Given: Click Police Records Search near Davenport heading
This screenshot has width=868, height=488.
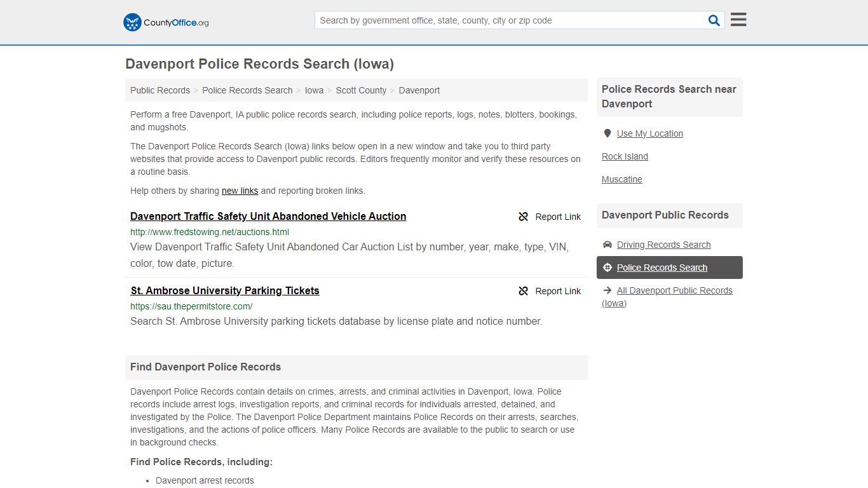Looking at the screenshot, I should (669, 97).
